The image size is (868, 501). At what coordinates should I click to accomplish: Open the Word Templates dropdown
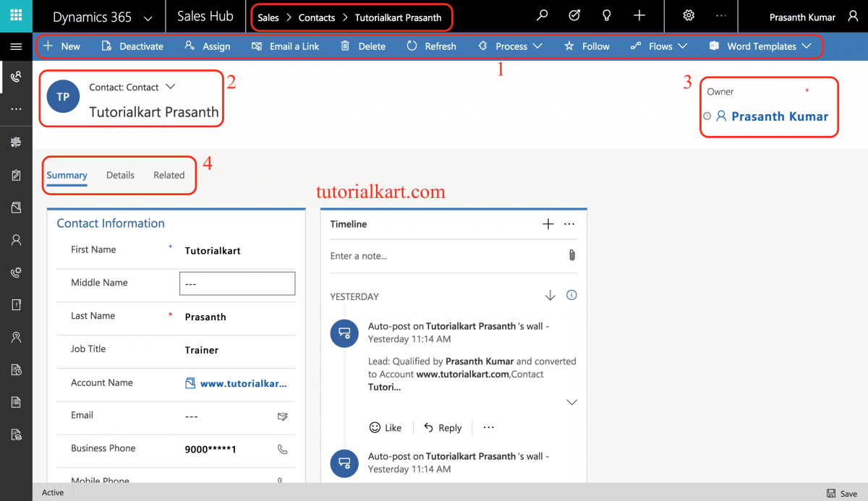click(807, 46)
